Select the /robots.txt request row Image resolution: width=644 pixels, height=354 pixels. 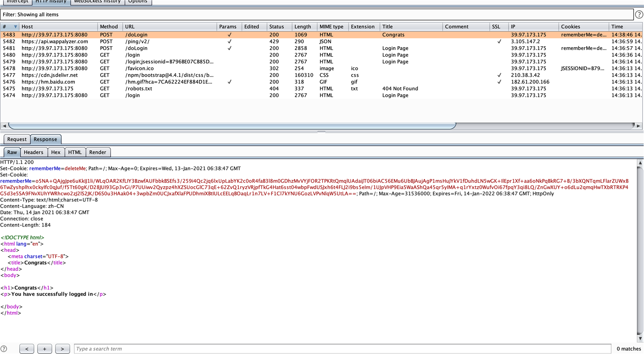(321, 88)
